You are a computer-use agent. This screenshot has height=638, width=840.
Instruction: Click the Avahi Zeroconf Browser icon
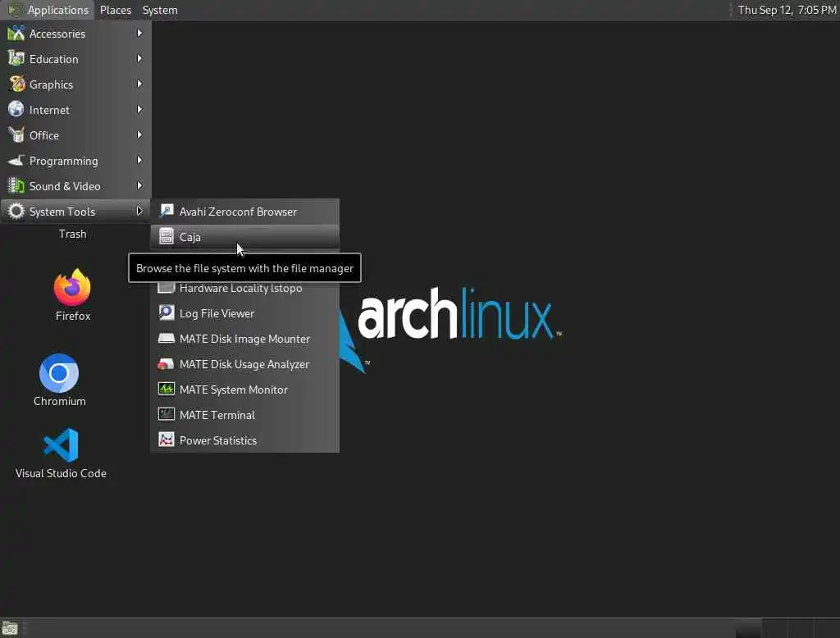point(167,211)
